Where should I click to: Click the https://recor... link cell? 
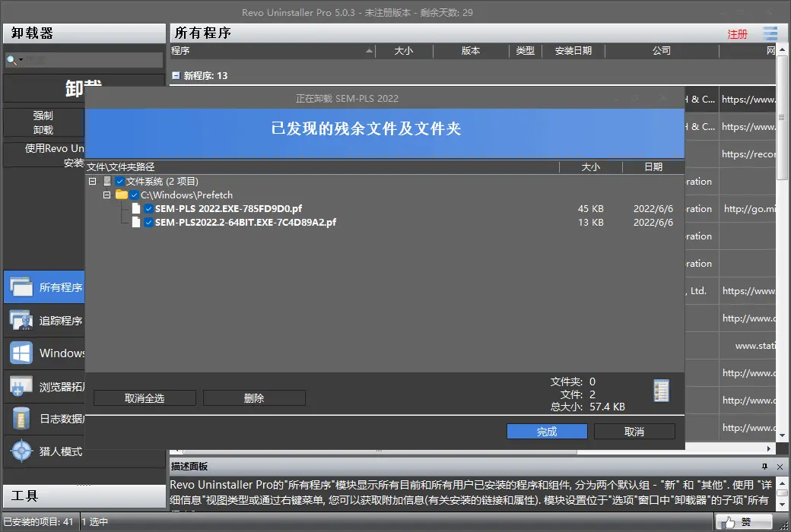(x=748, y=154)
